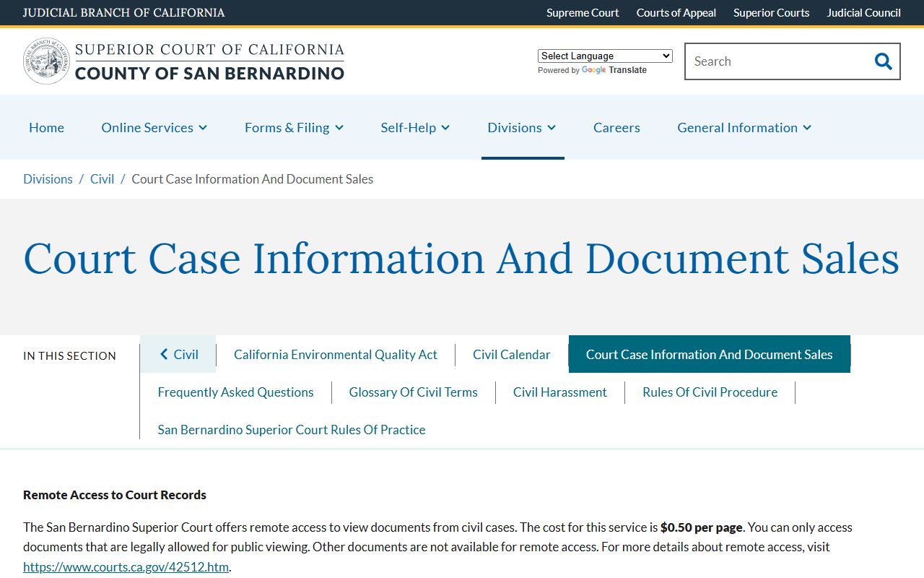Open the Select Language dropdown

(605, 56)
